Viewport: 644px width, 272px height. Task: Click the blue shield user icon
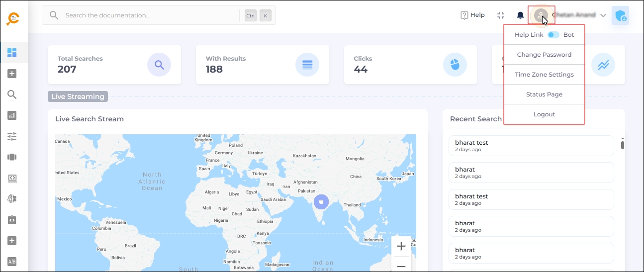point(620,15)
